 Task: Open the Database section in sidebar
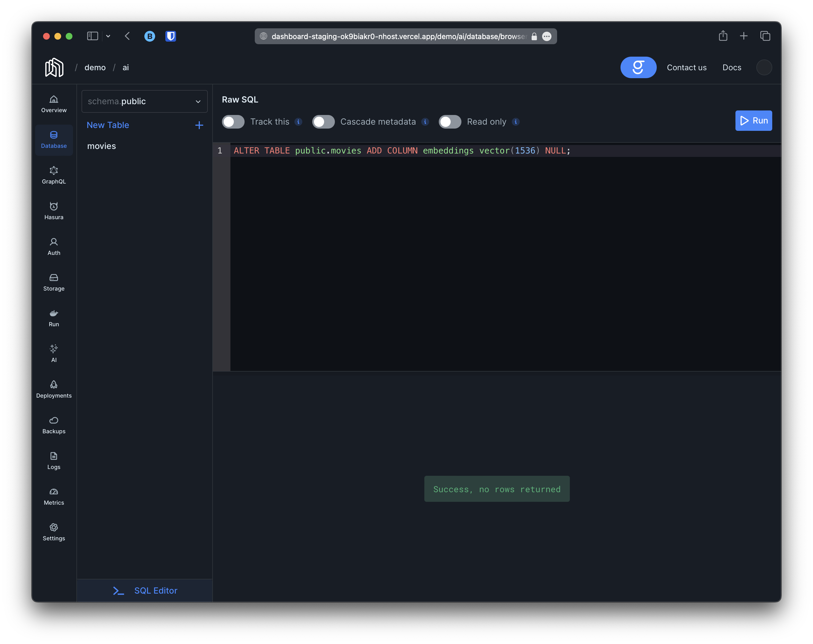tap(54, 140)
